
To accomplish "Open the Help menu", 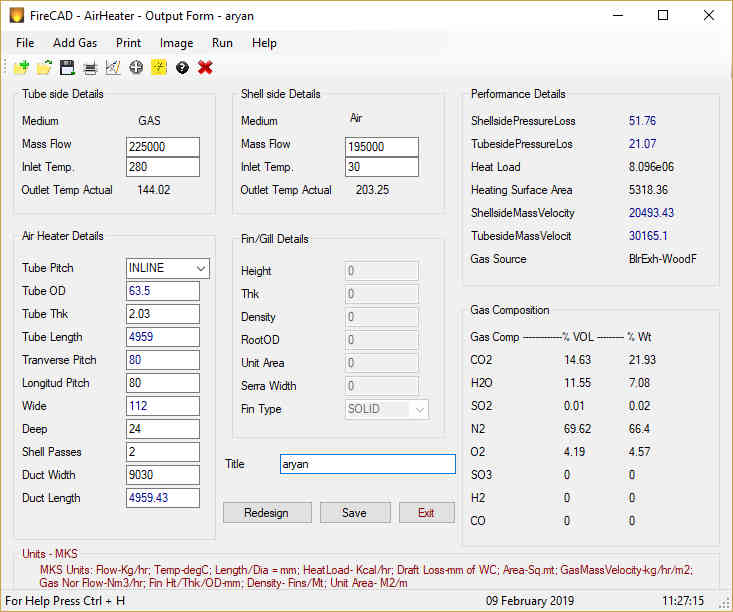I will coord(264,43).
